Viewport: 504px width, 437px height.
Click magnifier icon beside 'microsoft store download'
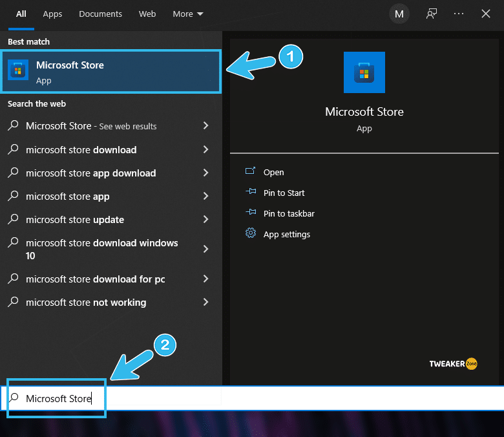click(13, 149)
